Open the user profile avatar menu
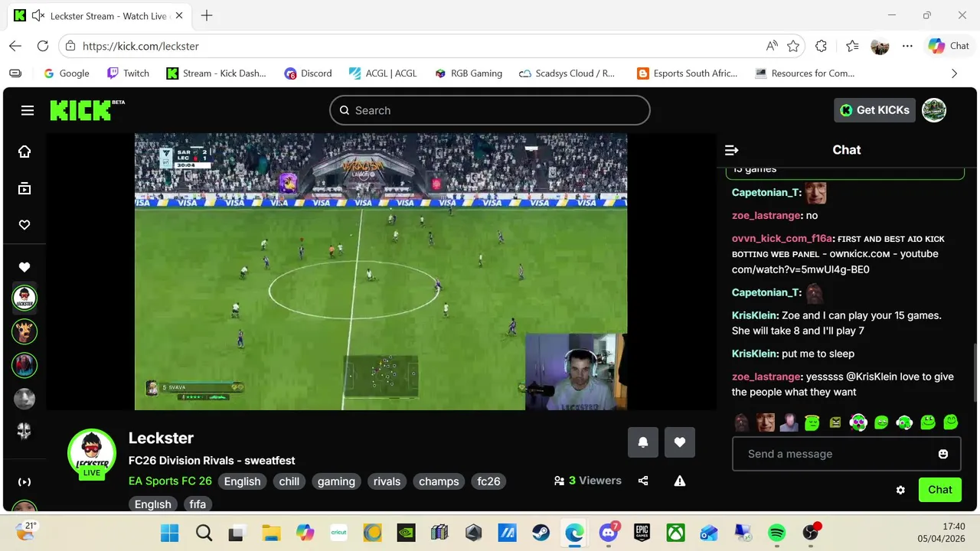This screenshot has height=551, width=980. 934,110
